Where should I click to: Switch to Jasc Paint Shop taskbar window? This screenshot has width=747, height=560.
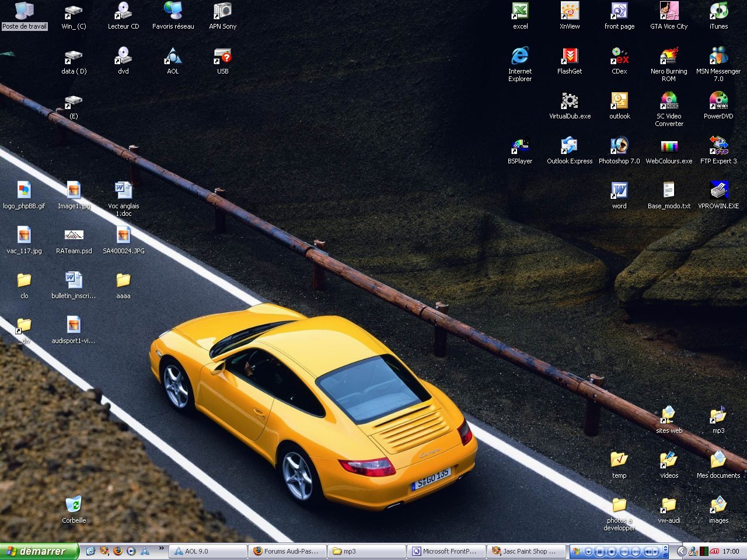coord(526,551)
